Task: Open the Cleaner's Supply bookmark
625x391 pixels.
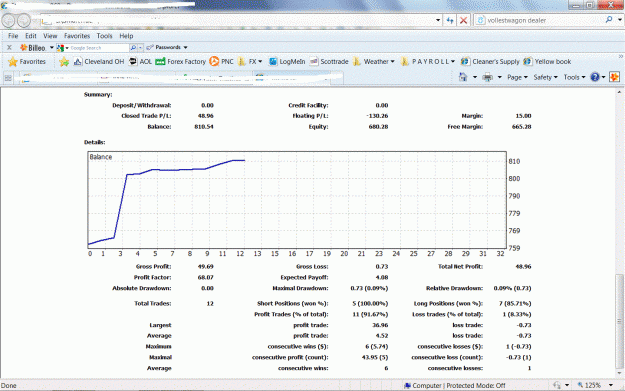Action: pyautogui.click(x=490, y=62)
